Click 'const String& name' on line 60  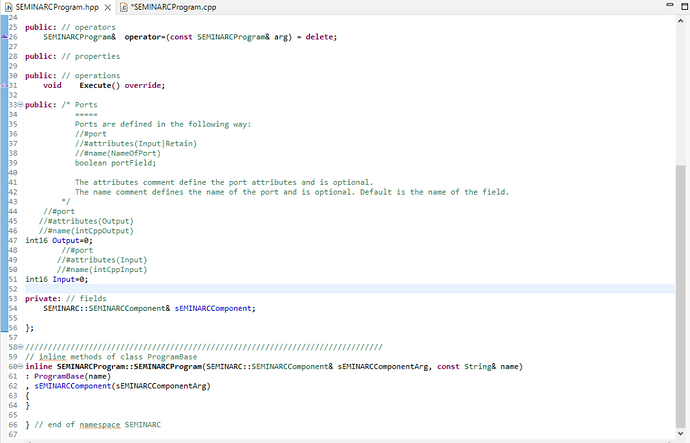(477, 366)
